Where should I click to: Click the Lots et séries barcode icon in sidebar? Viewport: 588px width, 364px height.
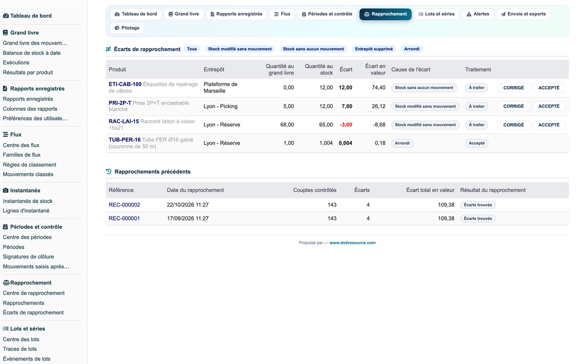point(5,329)
